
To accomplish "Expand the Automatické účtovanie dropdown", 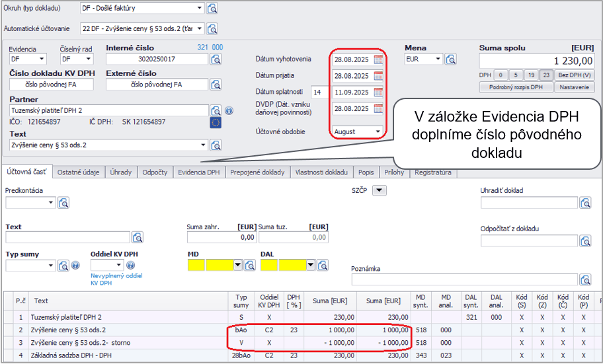I will tap(200, 30).
